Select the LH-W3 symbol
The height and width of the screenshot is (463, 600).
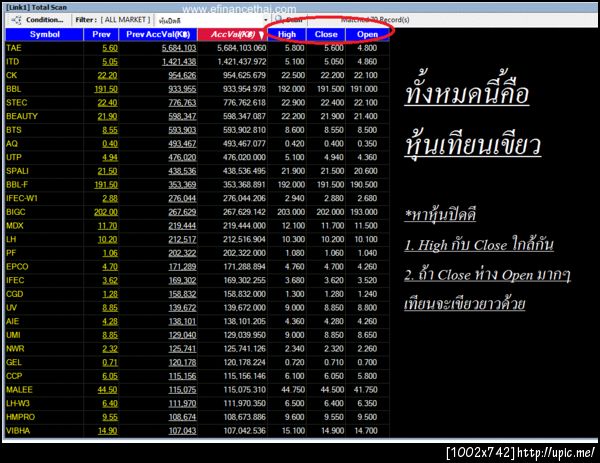[18, 404]
